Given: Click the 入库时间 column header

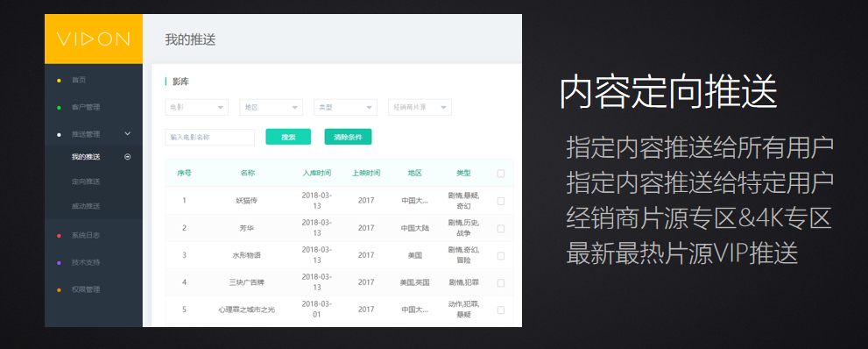Looking at the screenshot, I should click(x=317, y=173).
